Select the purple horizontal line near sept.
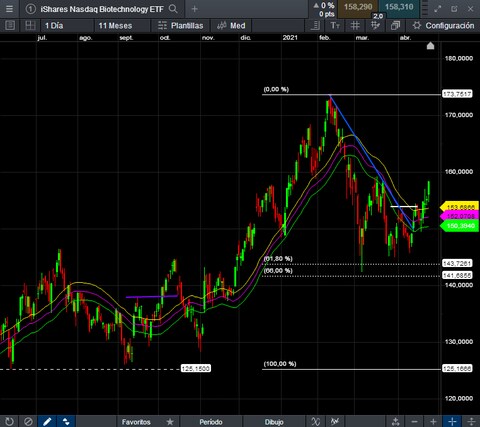Viewport: 480px width, 427px height. click(152, 296)
